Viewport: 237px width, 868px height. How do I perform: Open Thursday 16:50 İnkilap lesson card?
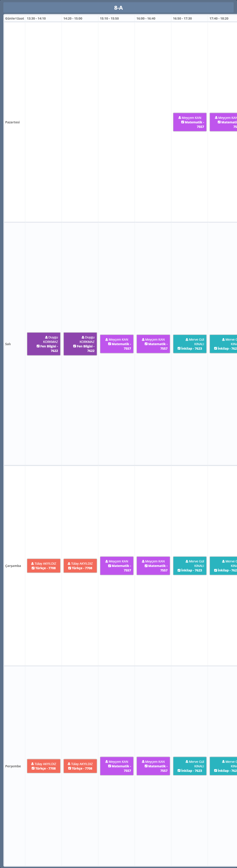189,766
